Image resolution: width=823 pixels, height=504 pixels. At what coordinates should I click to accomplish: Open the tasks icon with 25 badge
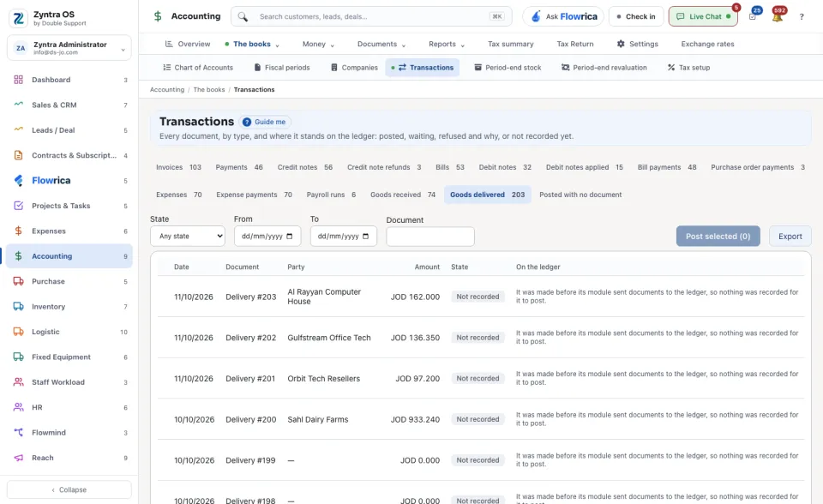754,15
